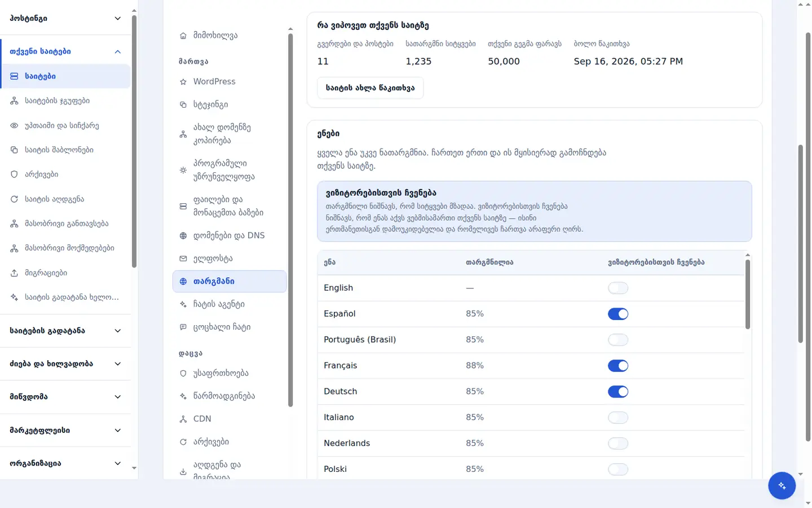The height and width of the screenshot is (508, 812).
Task: Toggle Nederlands visitor display switch
Action: pos(618,444)
